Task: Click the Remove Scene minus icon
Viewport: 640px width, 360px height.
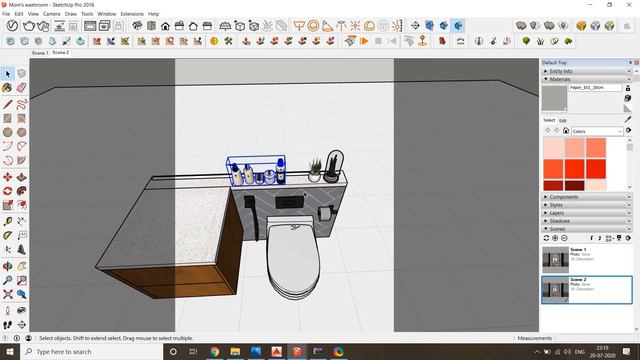Action: (x=564, y=238)
